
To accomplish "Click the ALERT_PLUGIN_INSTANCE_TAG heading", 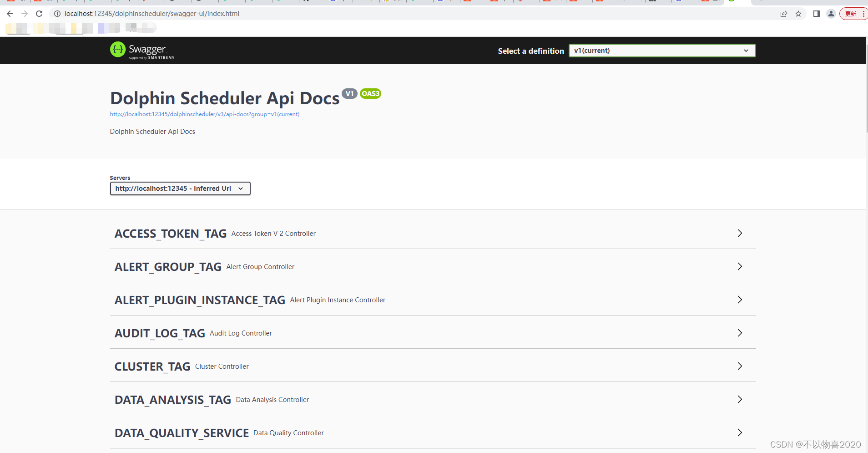I will click(200, 300).
